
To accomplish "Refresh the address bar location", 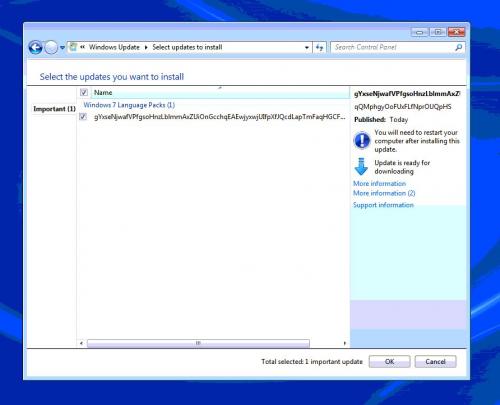I will [x=320, y=48].
